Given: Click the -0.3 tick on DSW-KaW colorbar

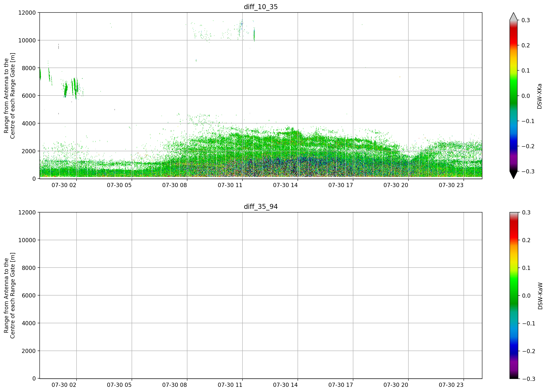Looking at the screenshot, I should (x=529, y=379).
